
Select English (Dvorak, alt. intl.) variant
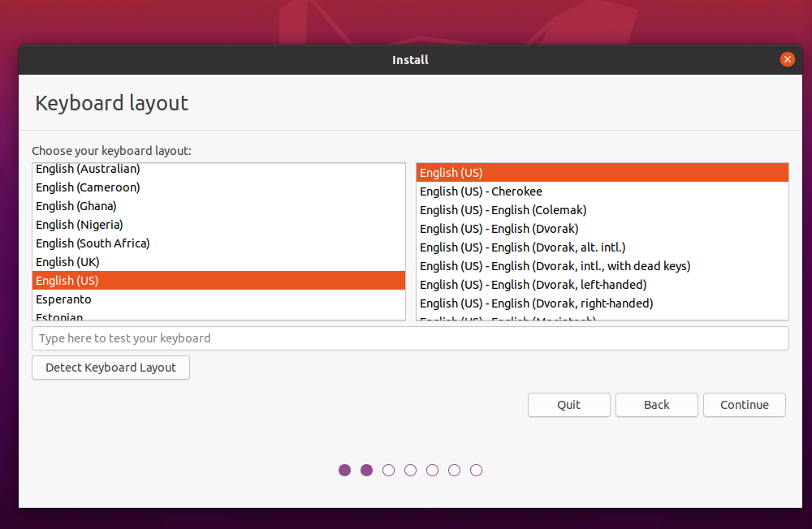point(603,247)
